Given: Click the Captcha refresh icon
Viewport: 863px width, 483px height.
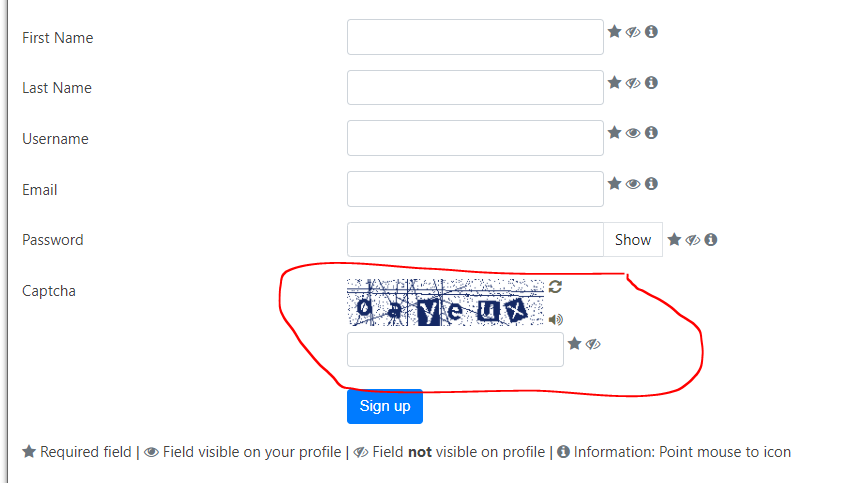Looking at the screenshot, I should tap(555, 287).
